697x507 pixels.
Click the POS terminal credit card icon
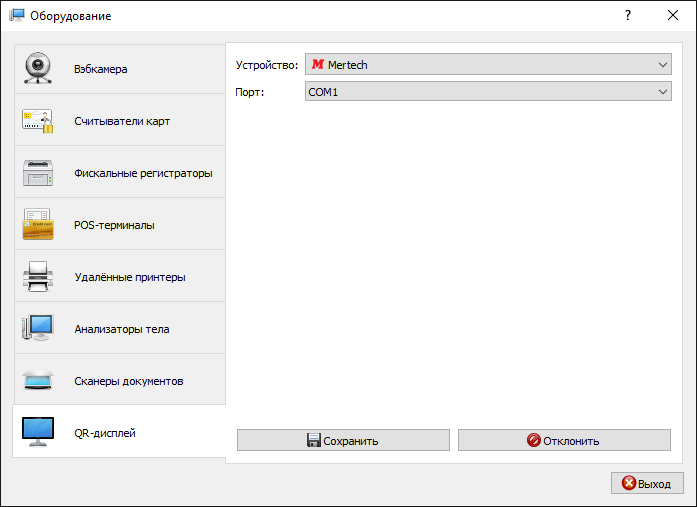pos(38,225)
